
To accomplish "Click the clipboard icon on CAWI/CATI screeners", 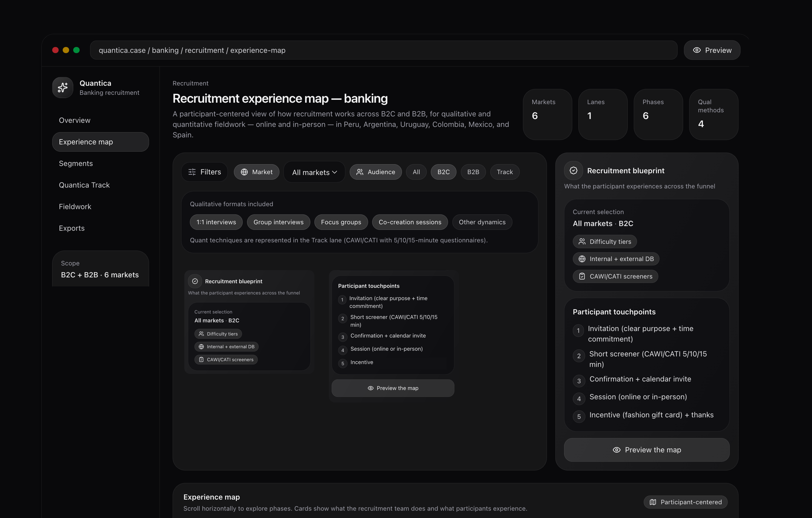I will [582, 276].
